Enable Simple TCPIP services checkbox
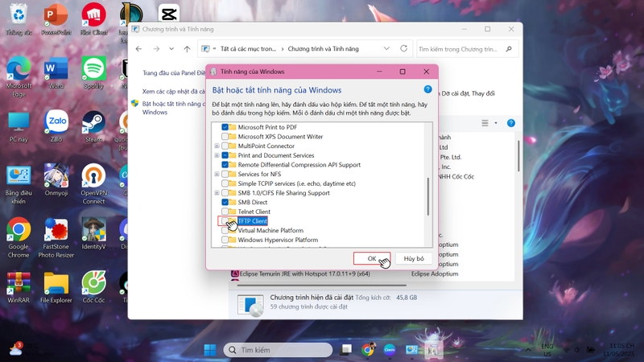Screen dimensions: 644x362 point(225,183)
